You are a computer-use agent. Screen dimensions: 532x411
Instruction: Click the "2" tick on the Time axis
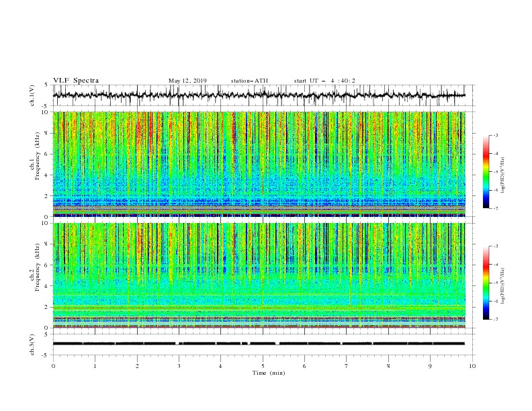[137, 366]
